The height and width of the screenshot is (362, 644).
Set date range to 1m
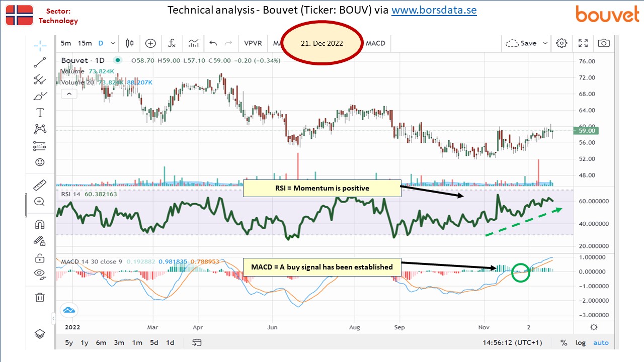coord(137,342)
